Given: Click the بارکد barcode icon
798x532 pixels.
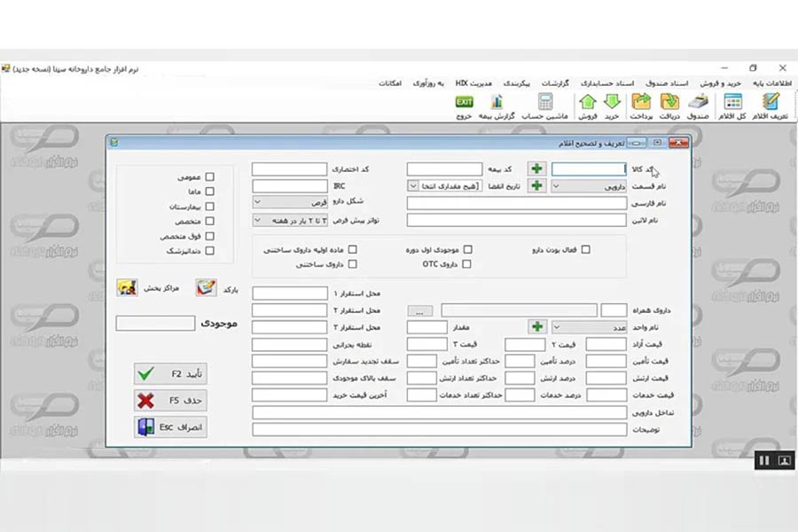Looking at the screenshot, I should (x=206, y=287).
